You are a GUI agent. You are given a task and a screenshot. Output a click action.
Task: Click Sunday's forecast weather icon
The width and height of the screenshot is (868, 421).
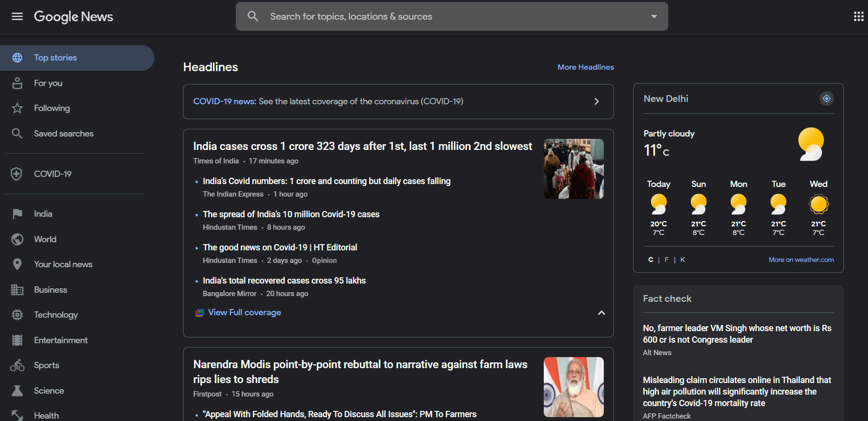tap(698, 204)
